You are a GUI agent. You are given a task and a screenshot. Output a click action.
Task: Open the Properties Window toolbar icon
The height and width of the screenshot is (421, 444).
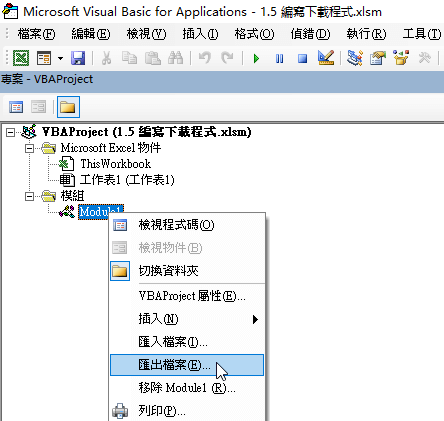378,58
